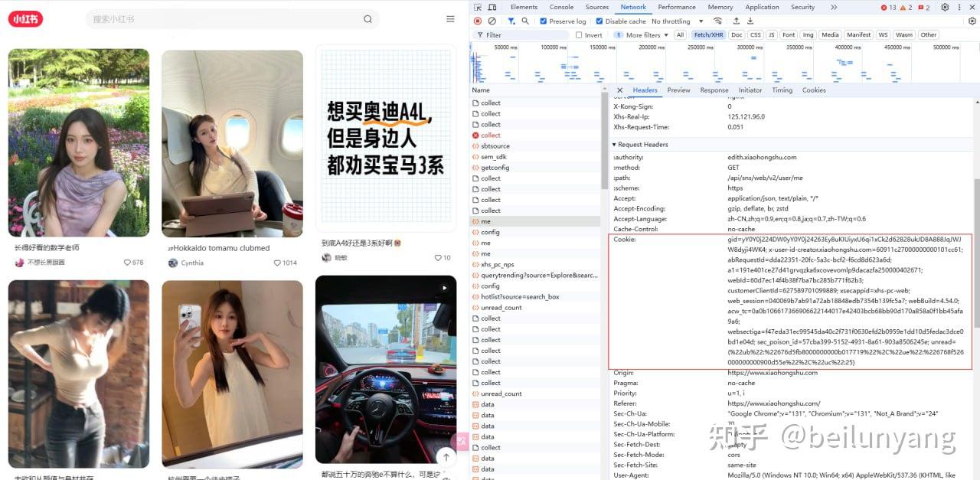This screenshot has height=480, width=980.
Task: Select the hotlist?source=search_box request
Action: click(x=536, y=297)
